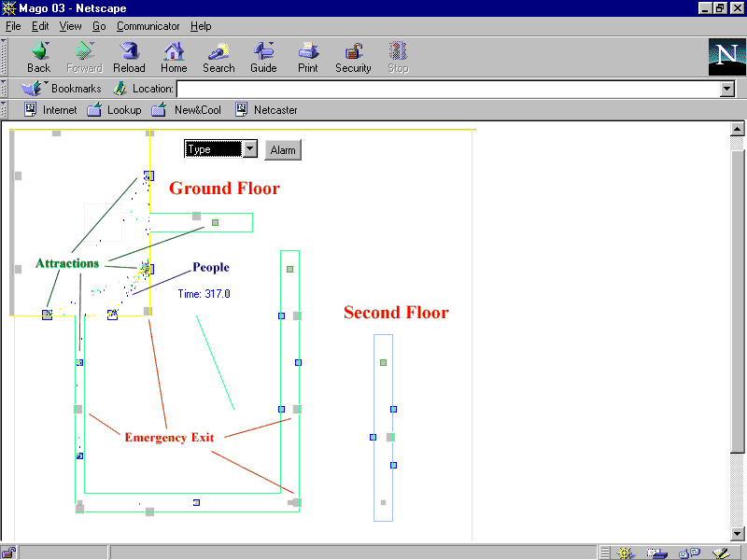The height and width of the screenshot is (560, 747).
Task: Open the View menu
Action: 71,26
